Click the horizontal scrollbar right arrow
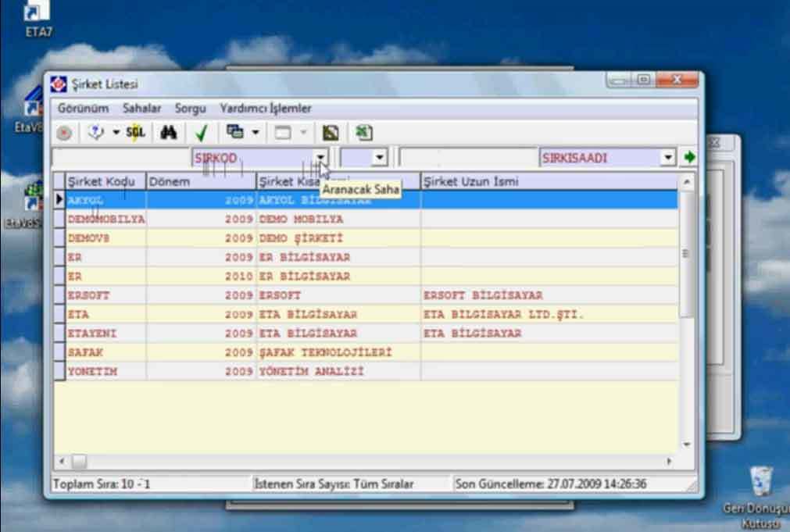 [x=670, y=461]
